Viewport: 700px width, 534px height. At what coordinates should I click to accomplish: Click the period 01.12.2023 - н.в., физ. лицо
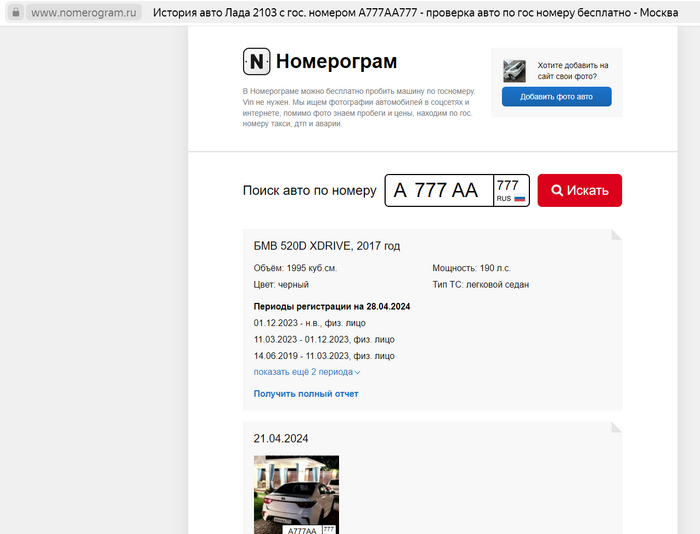pyautogui.click(x=309, y=323)
